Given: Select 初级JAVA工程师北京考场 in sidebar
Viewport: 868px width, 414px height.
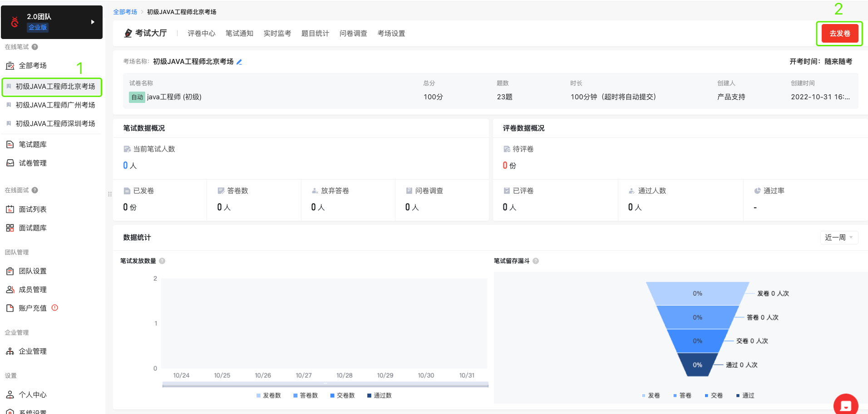Looking at the screenshot, I should click(x=52, y=87).
